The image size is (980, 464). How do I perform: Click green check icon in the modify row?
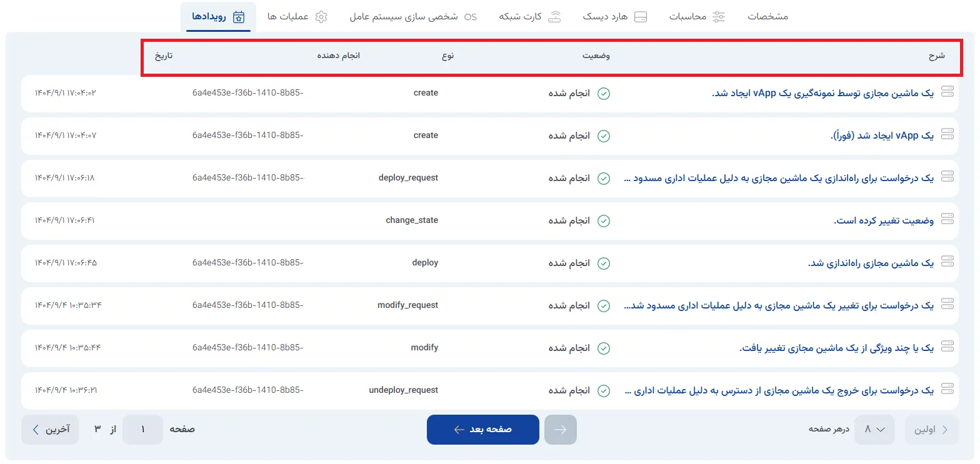(x=604, y=348)
